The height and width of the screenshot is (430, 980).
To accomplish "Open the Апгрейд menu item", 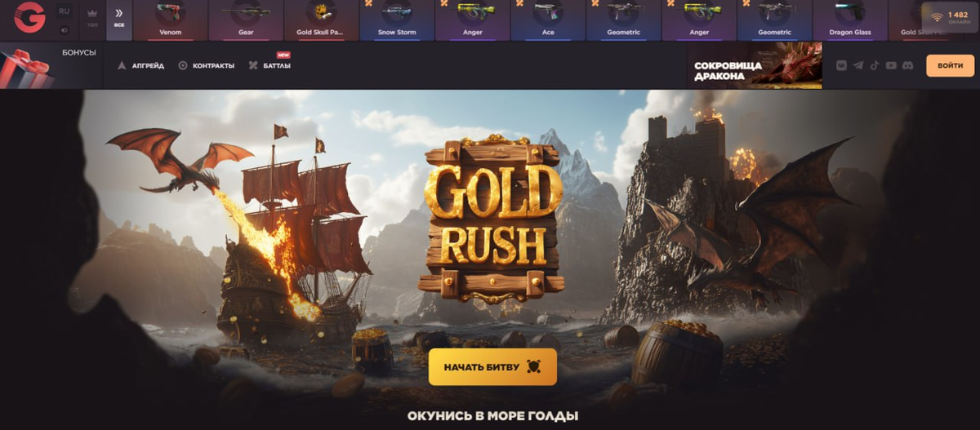I will click(140, 65).
